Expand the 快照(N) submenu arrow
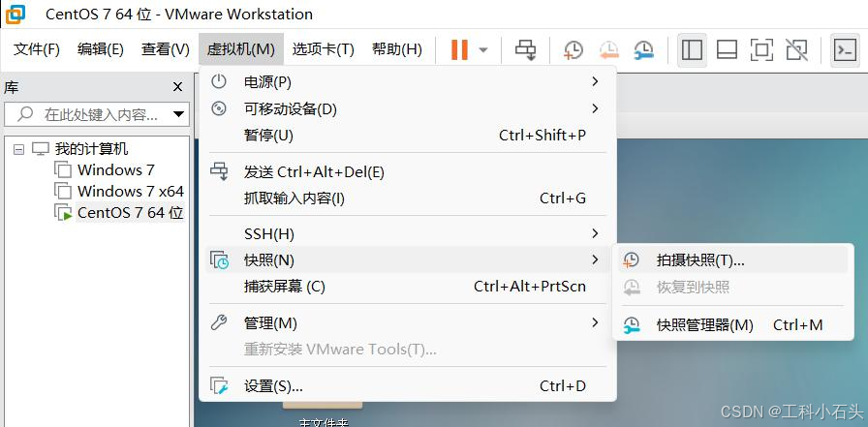The width and height of the screenshot is (868, 427). pyautogui.click(x=595, y=259)
